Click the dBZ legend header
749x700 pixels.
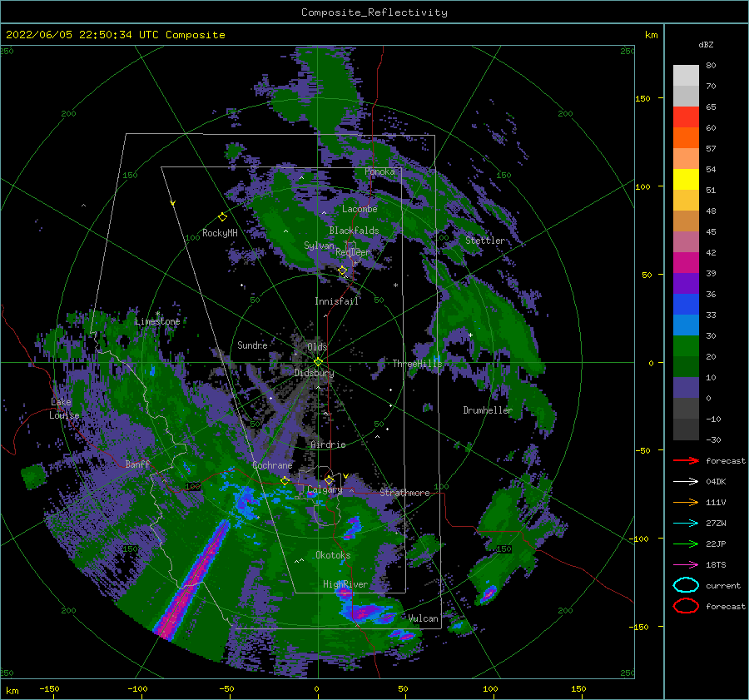(x=706, y=44)
